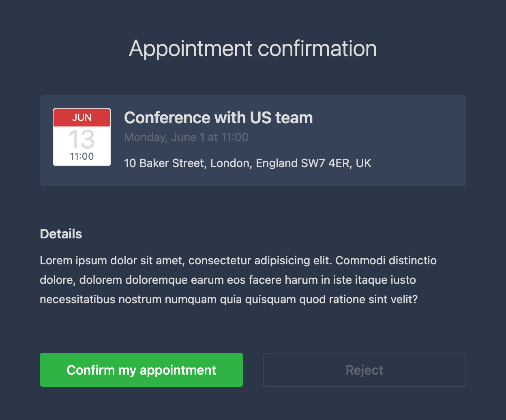Click the appointment summary card

(x=253, y=140)
